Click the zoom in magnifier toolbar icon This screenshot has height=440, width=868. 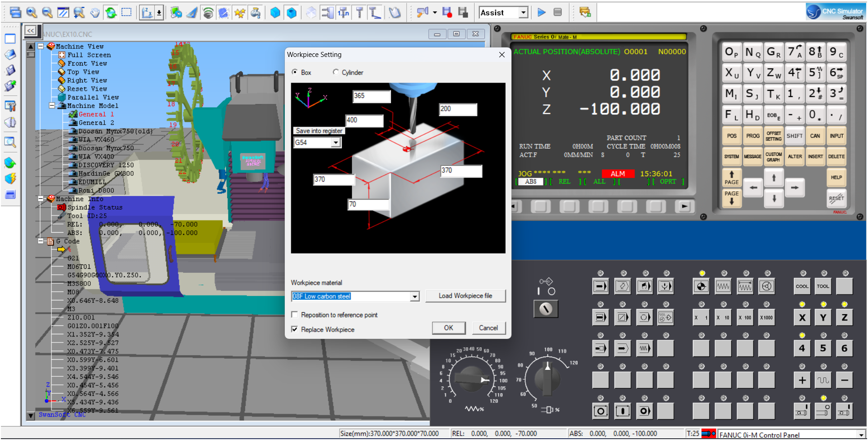click(31, 13)
